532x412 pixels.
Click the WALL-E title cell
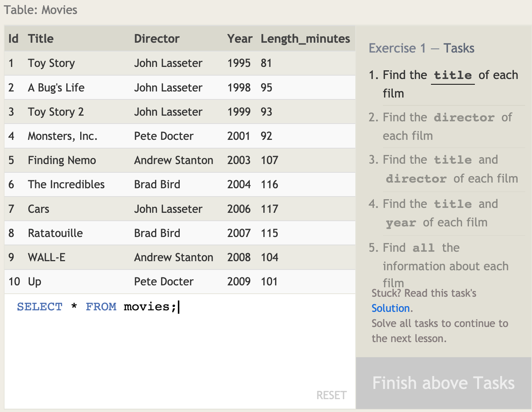pos(47,257)
